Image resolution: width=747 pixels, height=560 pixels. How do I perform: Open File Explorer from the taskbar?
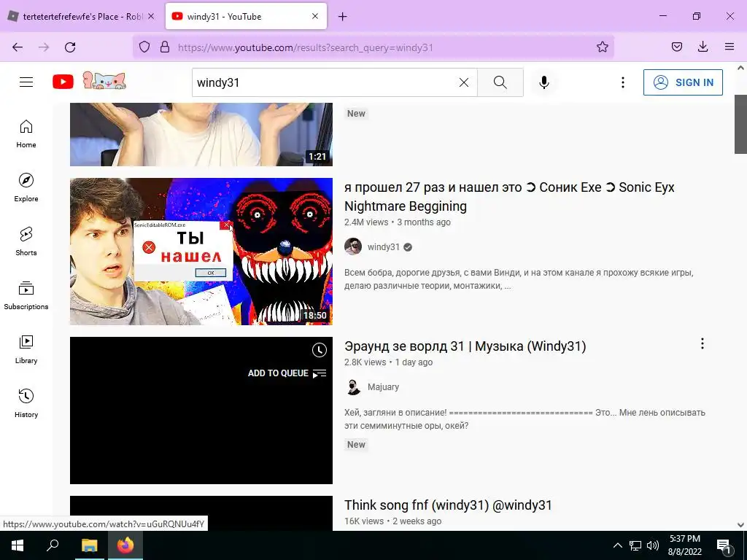[x=89, y=545]
